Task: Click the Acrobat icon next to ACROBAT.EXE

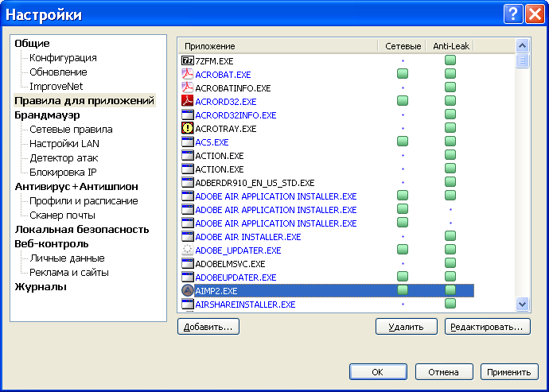Action: (x=187, y=74)
